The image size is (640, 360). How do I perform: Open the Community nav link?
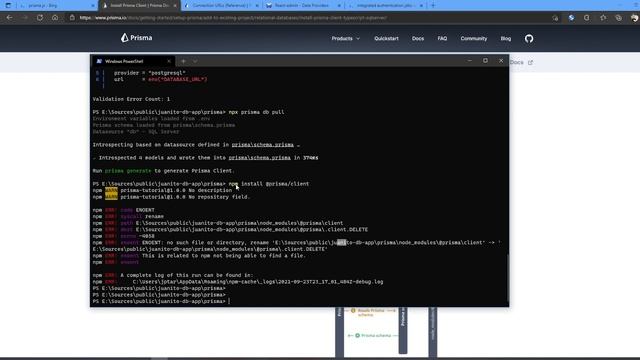[x=473, y=38]
